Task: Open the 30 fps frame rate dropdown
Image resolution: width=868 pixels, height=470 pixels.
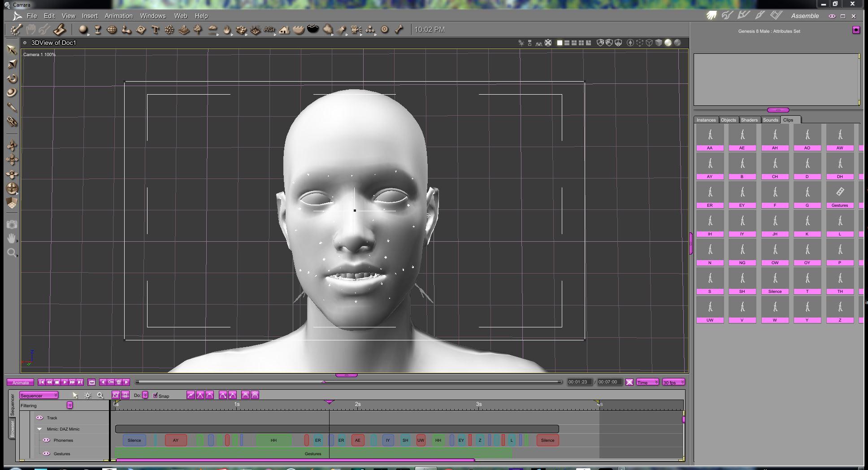Action: (673, 382)
